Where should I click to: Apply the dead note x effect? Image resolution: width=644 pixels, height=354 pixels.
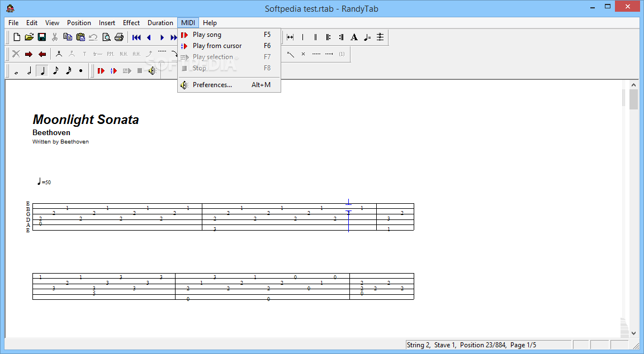tap(303, 54)
